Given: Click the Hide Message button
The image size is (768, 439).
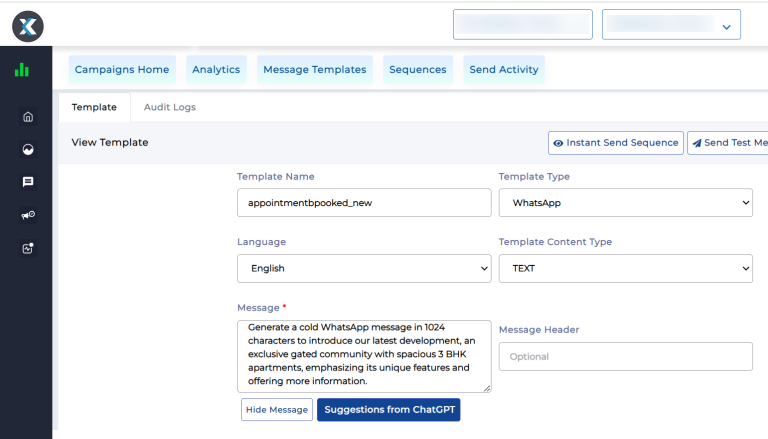Looking at the screenshot, I should click(277, 410).
